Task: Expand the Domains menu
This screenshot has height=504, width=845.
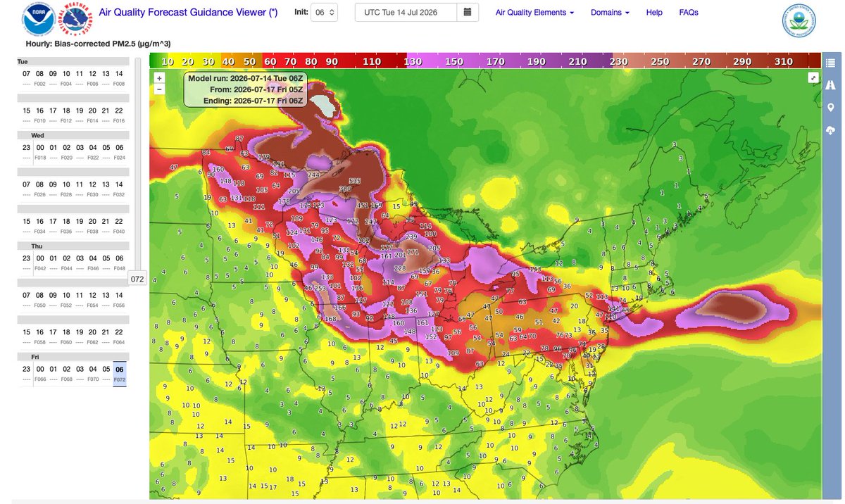Action: tap(610, 13)
